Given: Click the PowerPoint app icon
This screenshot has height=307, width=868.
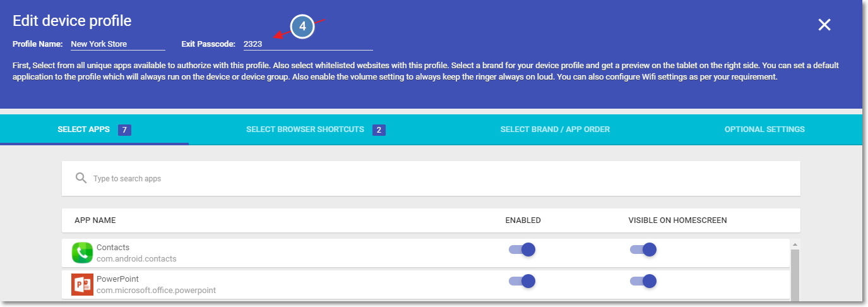Looking at the screenshot, I should [x=82, y=285].
